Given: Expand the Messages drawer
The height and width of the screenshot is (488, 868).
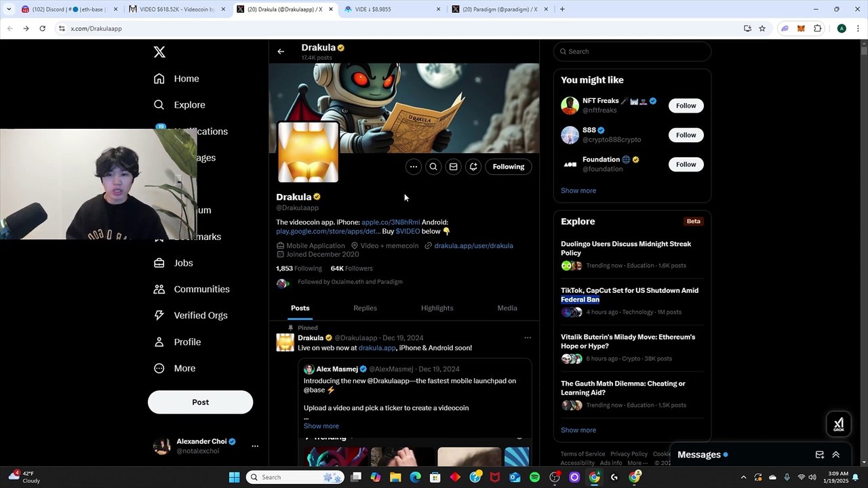Looking at the screenshot, I should (835, 455).
